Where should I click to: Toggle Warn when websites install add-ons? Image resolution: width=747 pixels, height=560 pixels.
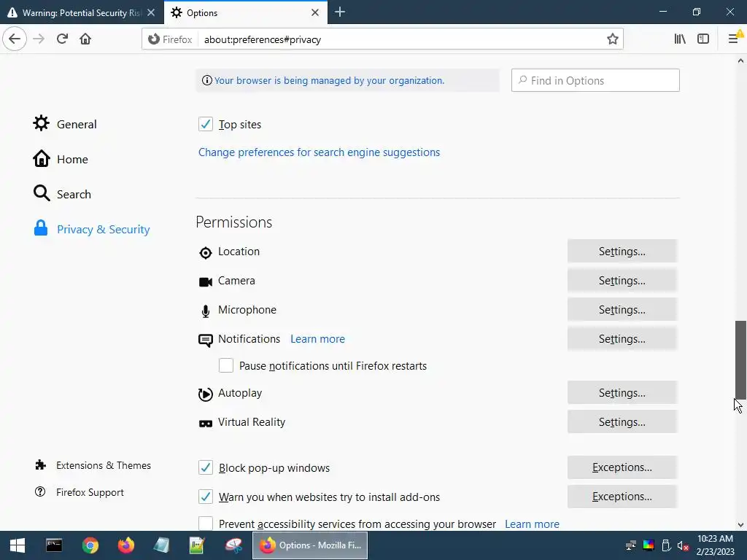206,497
